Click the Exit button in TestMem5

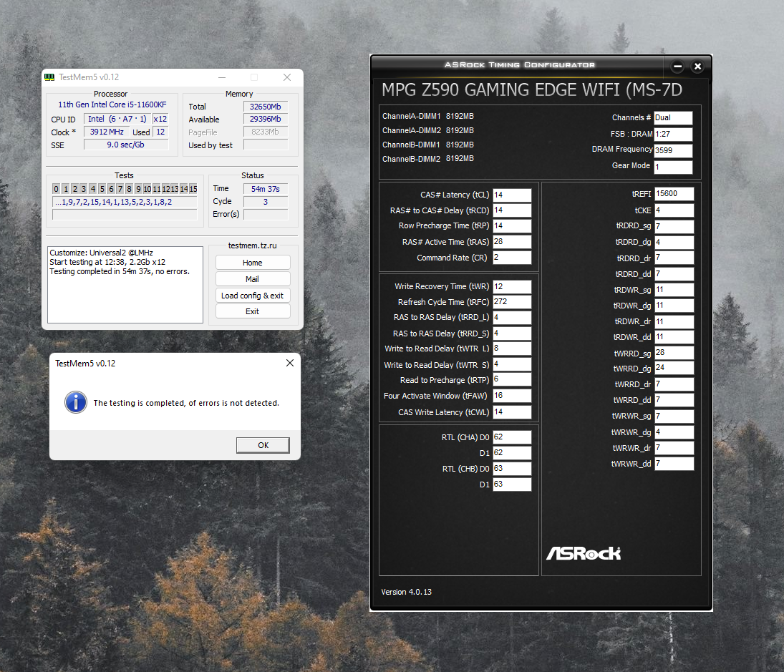(x=253, y=311)
